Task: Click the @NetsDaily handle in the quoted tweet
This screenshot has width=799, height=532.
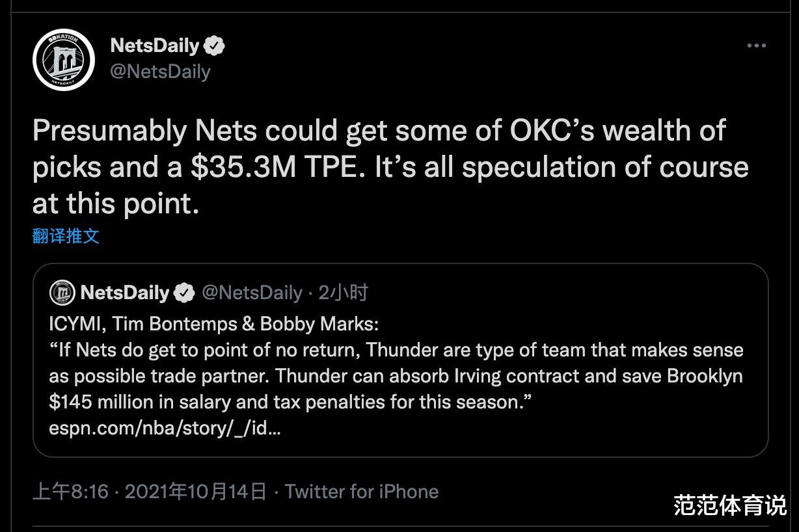Action: (252, 293)
